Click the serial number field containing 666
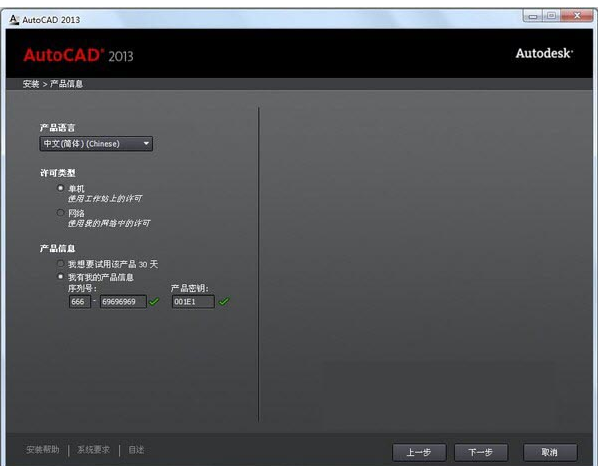Viewport: 598px width, 466px height. (x=80, y=302)
